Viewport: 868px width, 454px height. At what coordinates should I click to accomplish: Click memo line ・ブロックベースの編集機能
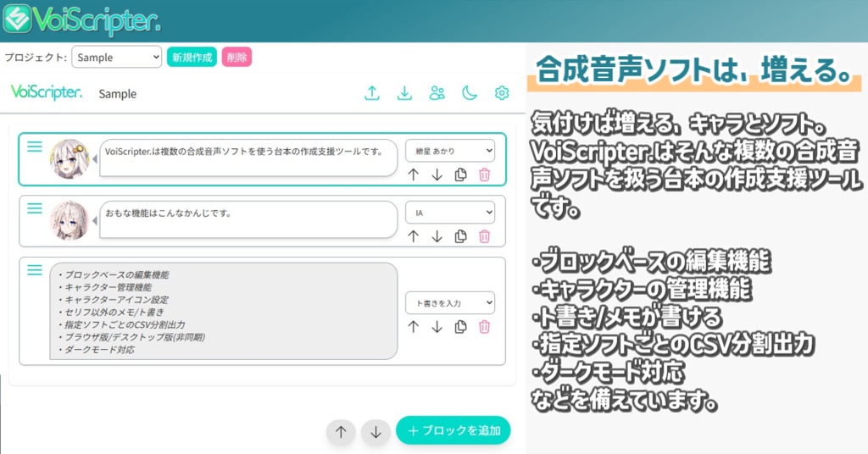(113, 274)
